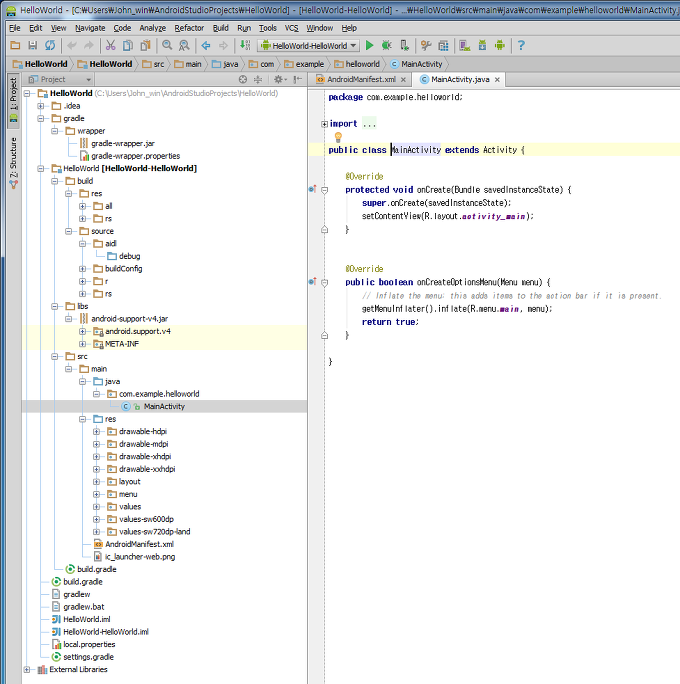The width and height of the screenshot is (680, 684).
Task: Click the Open folder toolbar icon
Action: click(x=15, y=45)
